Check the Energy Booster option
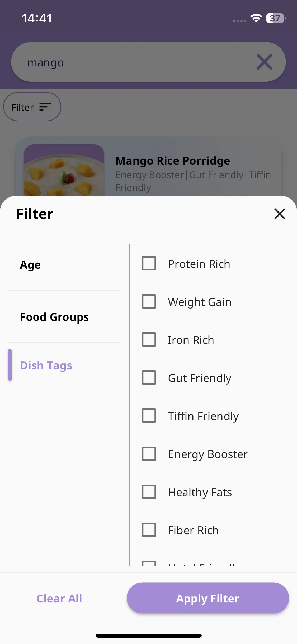This screenshot has width=297, height=644. (149, 454)
